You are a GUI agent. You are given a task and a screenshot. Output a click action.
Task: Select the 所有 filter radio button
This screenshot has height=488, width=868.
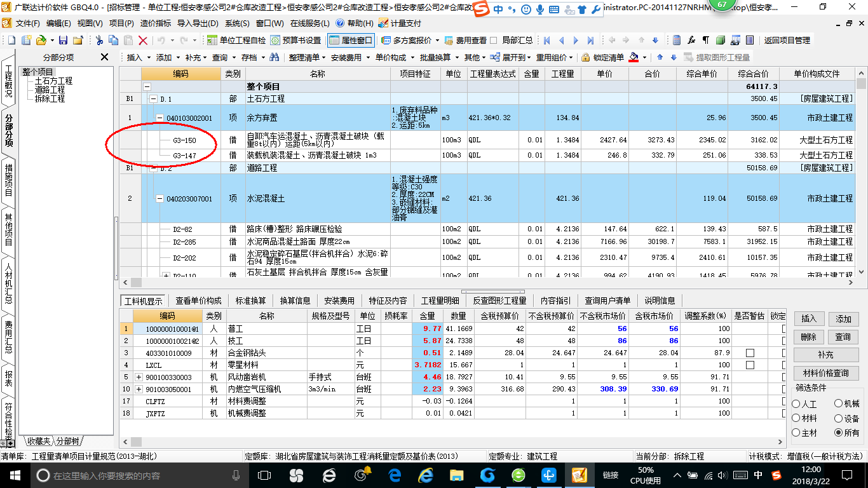839,432
